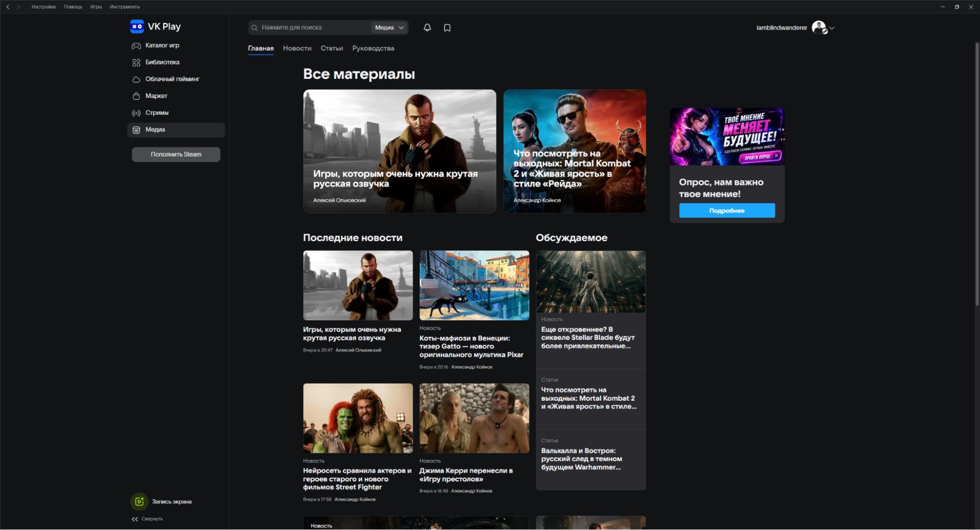Click the Пополнить Steam button
The image size is (980, 530).
(x=176, y=154)
